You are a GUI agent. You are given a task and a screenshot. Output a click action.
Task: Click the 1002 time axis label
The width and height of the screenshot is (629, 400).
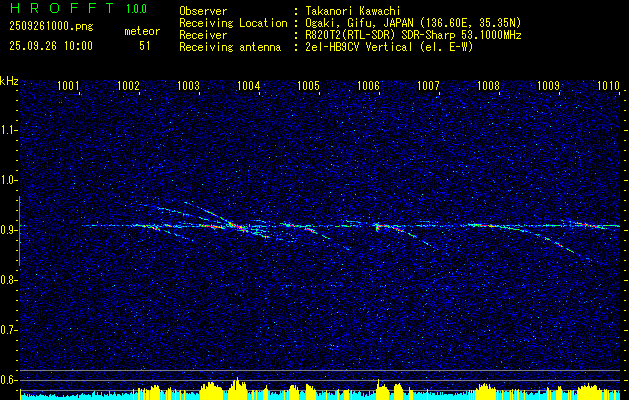click(x=128, y=85)
